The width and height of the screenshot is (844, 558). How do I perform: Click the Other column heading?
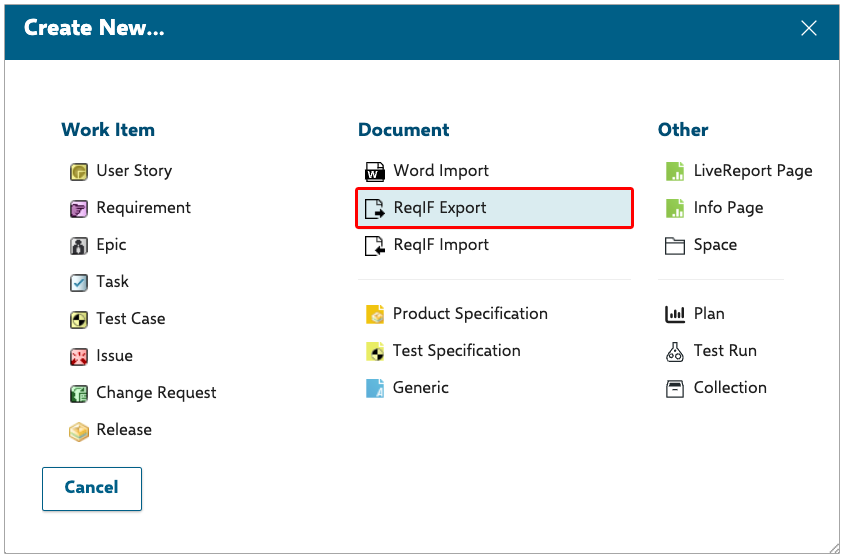(x=683, y=130)
